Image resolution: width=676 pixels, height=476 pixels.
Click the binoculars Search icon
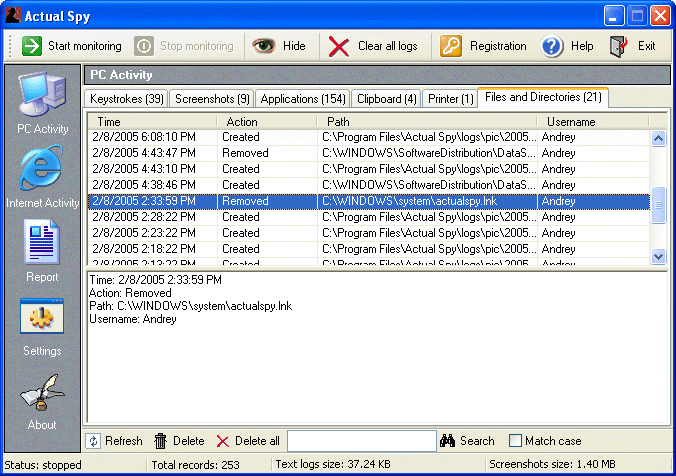[448, 441]
